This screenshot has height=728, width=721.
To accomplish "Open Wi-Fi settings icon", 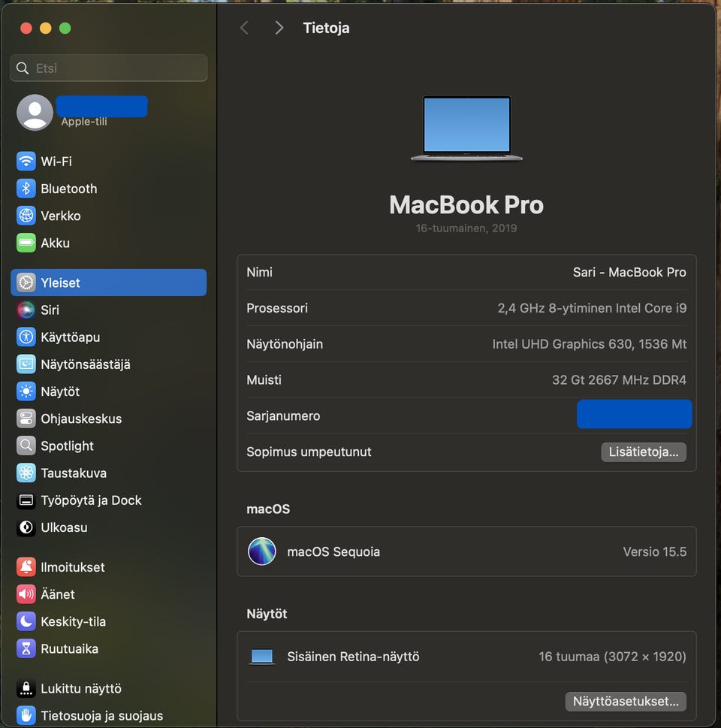I will tap(26, 161).
